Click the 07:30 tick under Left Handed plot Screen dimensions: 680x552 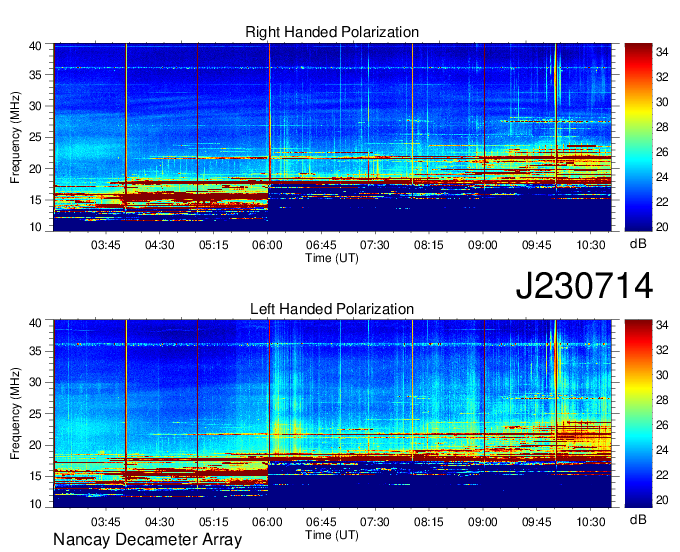click(x=375, y=522)
